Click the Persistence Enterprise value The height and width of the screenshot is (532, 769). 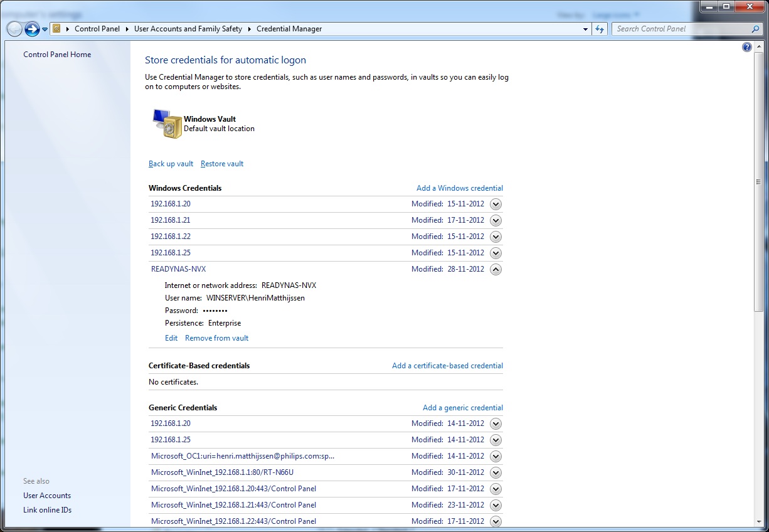click(225, 323)
